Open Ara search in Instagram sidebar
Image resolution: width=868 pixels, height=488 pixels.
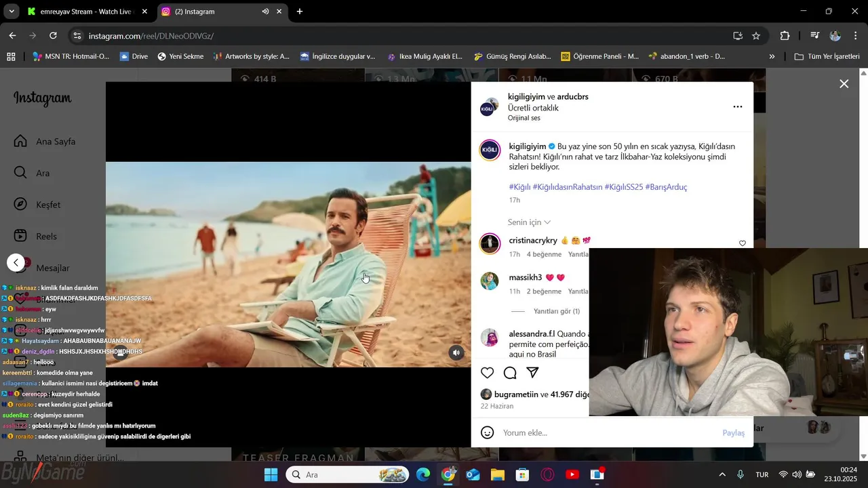click(x=33, y=173)
